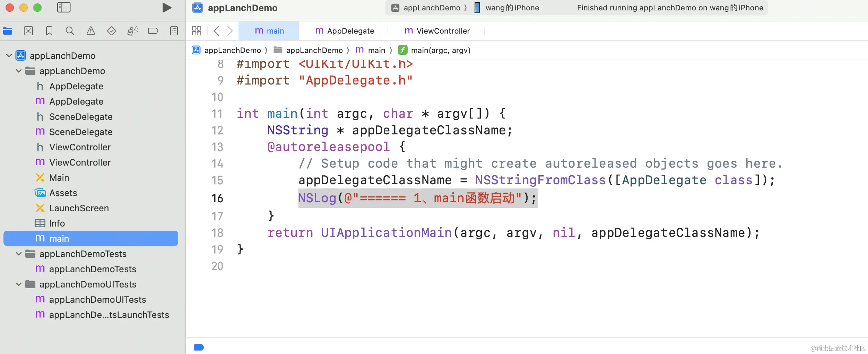The image size is (868, 354).
Task: Select the SceneDelegate implementation file
Action: (x=91, y=132)
